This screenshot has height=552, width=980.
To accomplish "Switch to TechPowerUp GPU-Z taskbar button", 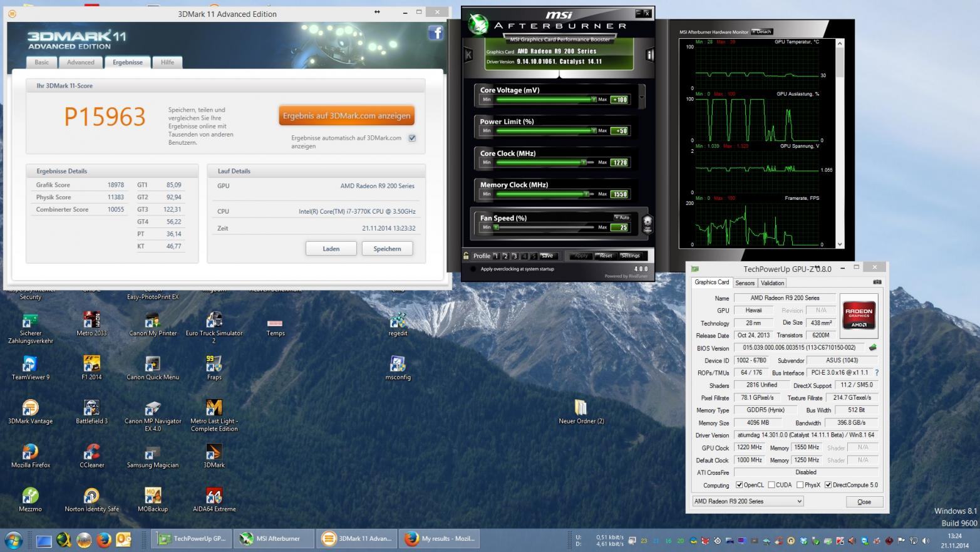I will pos(192,539).
